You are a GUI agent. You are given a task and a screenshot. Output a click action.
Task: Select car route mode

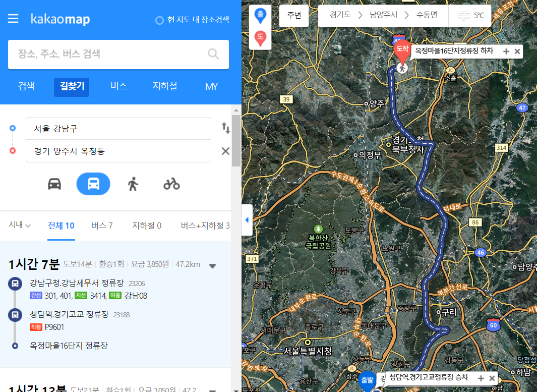(x=54, y=184)
